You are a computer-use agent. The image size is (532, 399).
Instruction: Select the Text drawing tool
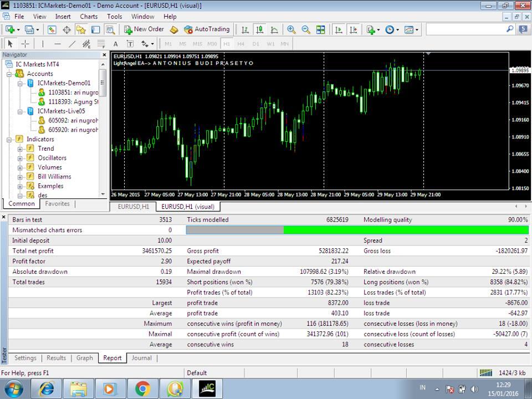(x=116, y=44)
